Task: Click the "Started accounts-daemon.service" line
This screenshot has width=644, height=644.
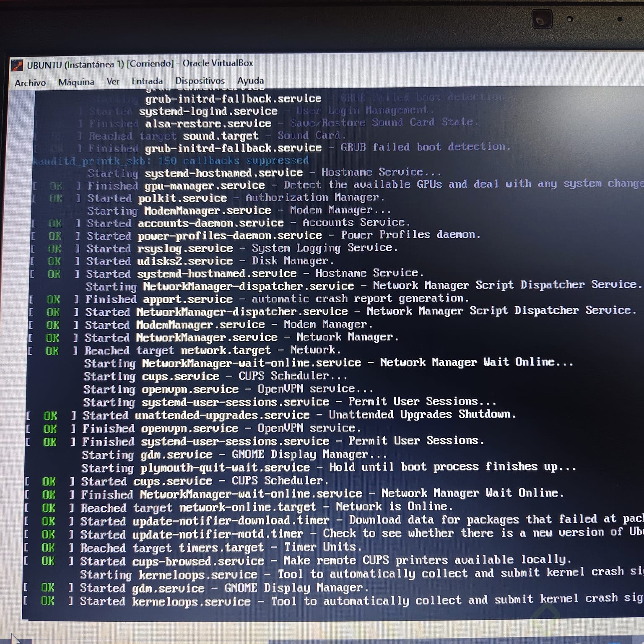Action: 221,223
